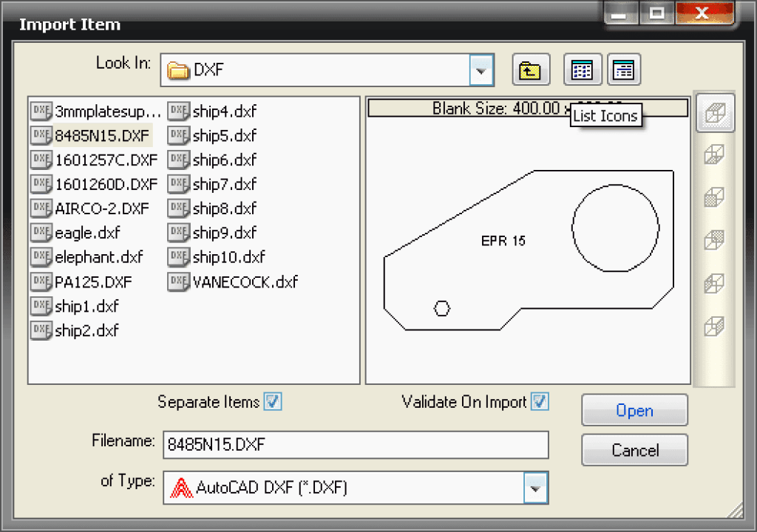This screenshot has height=532, width=757.
Task: Uncheck Validate On Import
Action: point(540,402)
